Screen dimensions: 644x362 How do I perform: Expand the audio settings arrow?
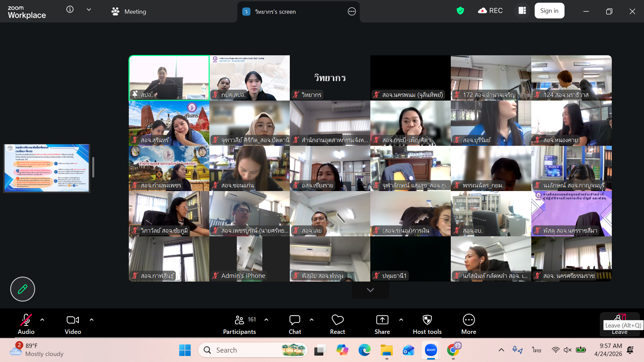pyautogui.click(x=42, y=320)
